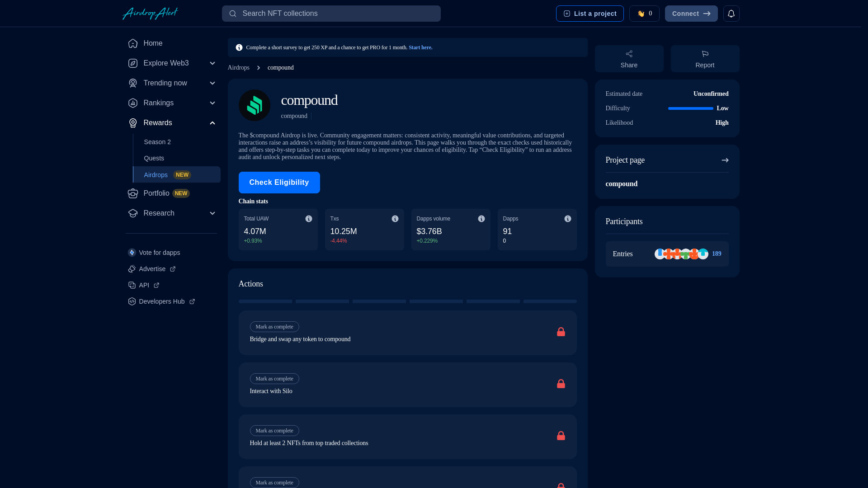The image size is (868, 488).
Task: Click lock icon on Hold 2 NFTs action
Action: tap(561, 436)
